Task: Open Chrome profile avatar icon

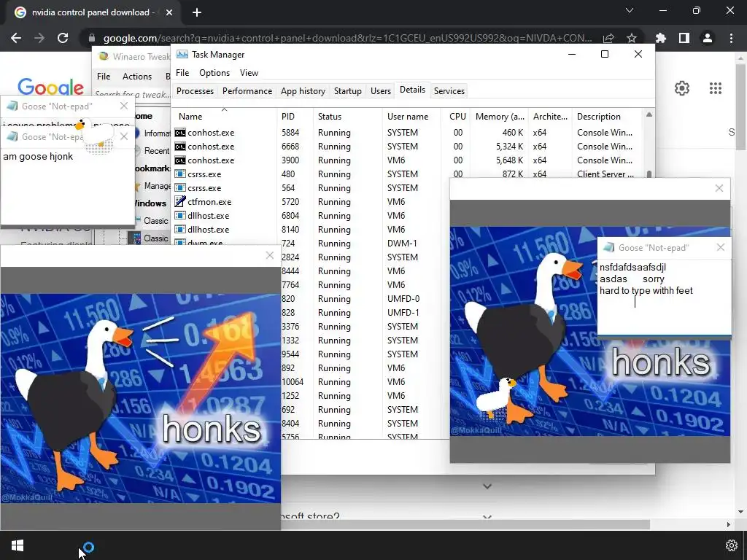Action: pyautogui.click(x=708, y=38)
